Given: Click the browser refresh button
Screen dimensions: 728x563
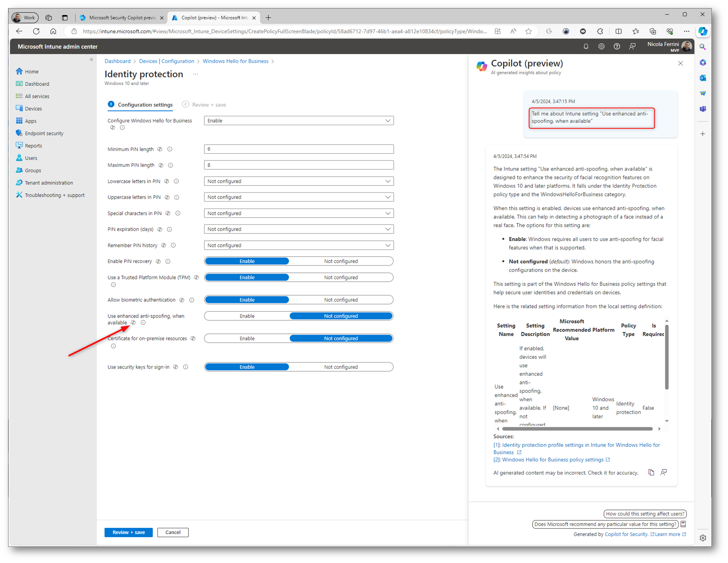Looking at the screenshot, I should pos(36,31).
